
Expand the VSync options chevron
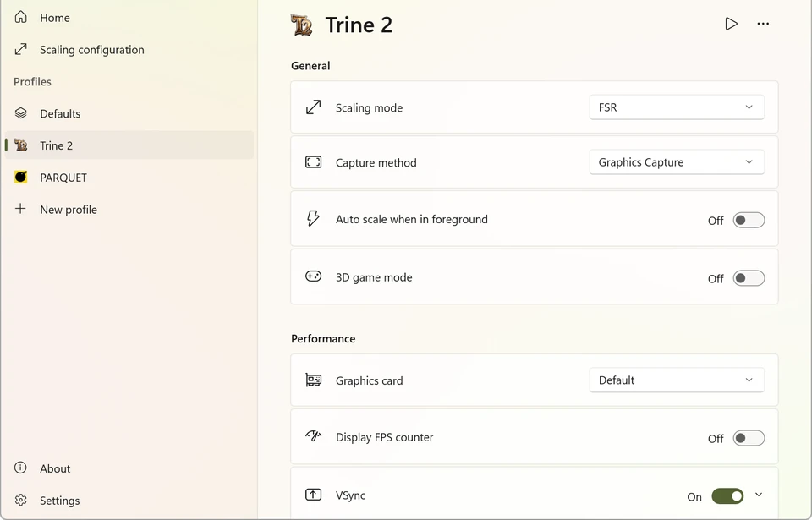coord(759,495)
